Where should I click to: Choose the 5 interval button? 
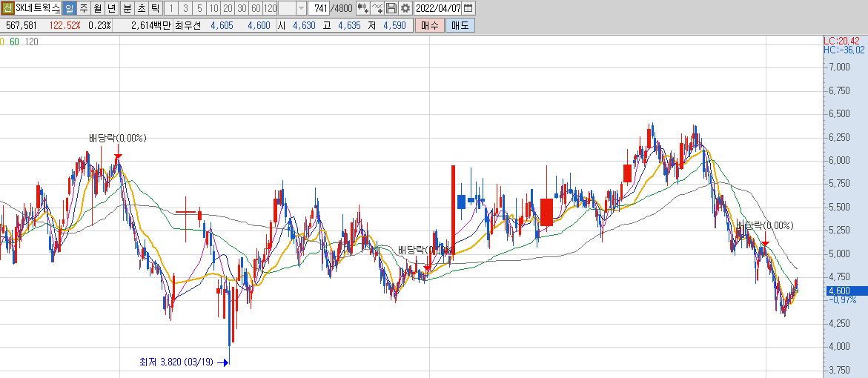(x=199, y=8)
